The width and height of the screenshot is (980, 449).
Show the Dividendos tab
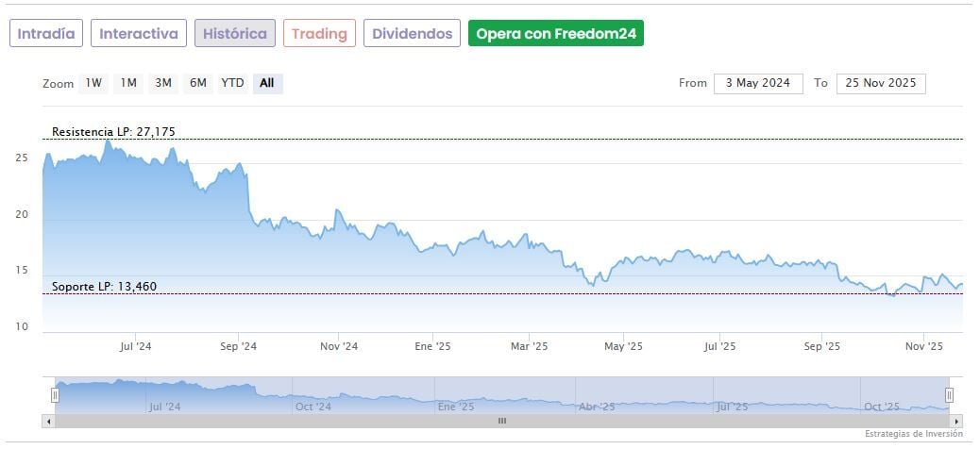click(412, 33)
